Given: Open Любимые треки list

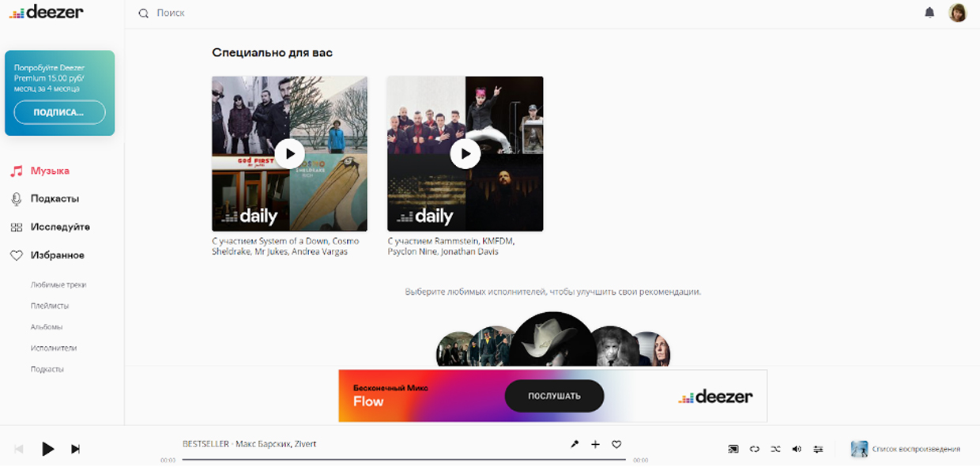Looking at the screenshot, I should click(x=58, y=284).
